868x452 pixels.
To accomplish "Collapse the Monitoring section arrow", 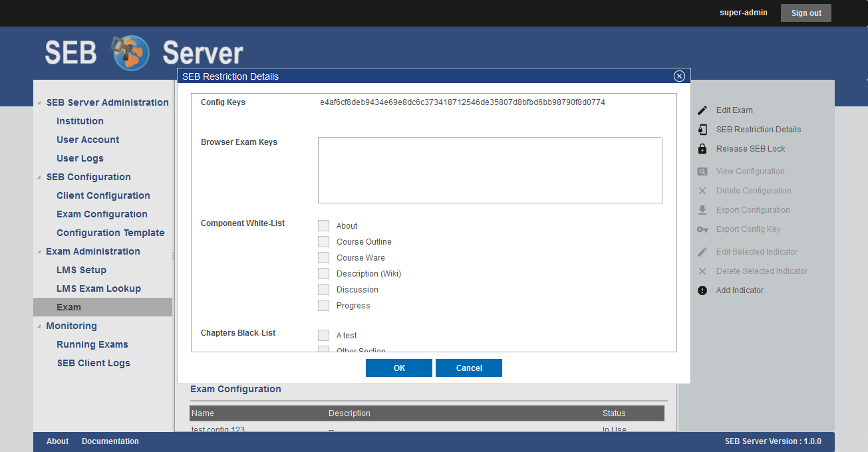I will pos(39,326).
